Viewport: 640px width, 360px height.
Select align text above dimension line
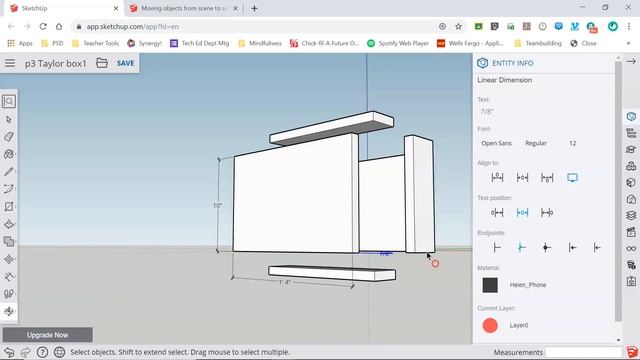[497, 177]
